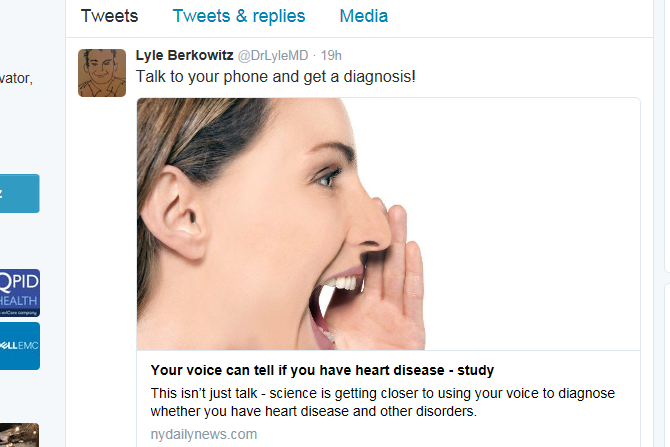Screen dimensions: 670x447
Task: Click the partially visible blue sidebar button
Action: [x=20, y=193]
